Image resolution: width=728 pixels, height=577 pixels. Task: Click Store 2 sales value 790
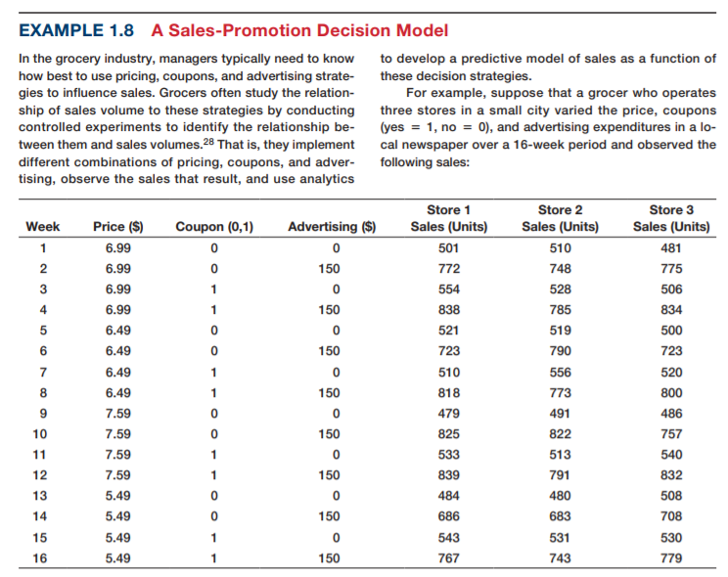point(560,351)
